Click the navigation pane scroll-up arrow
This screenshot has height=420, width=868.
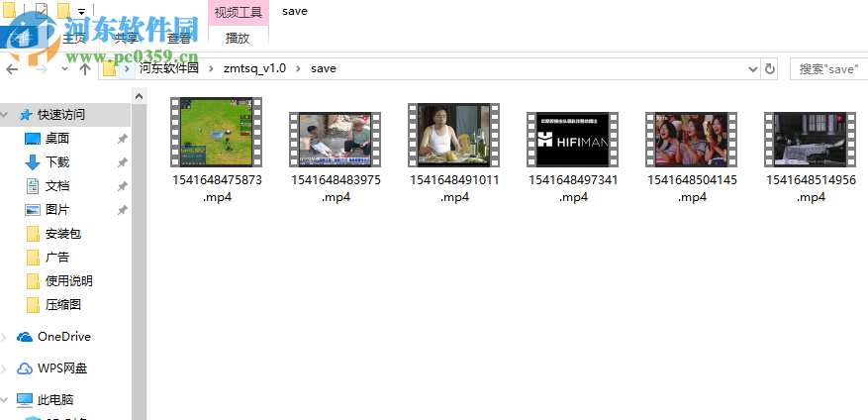click(x=139, y=96)
